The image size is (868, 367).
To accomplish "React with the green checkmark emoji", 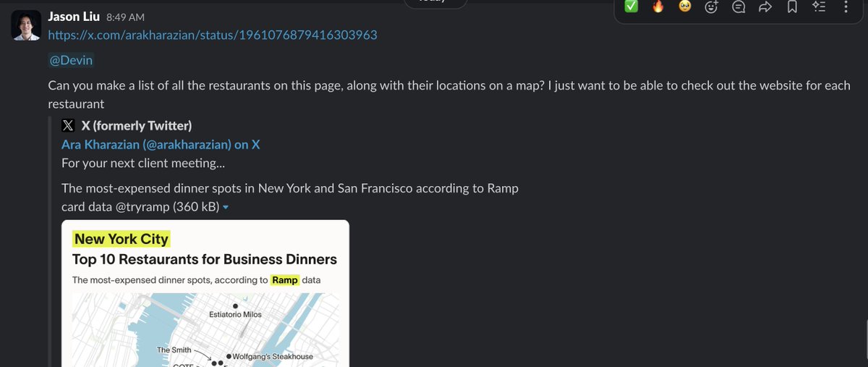I will tap(631, 7).
